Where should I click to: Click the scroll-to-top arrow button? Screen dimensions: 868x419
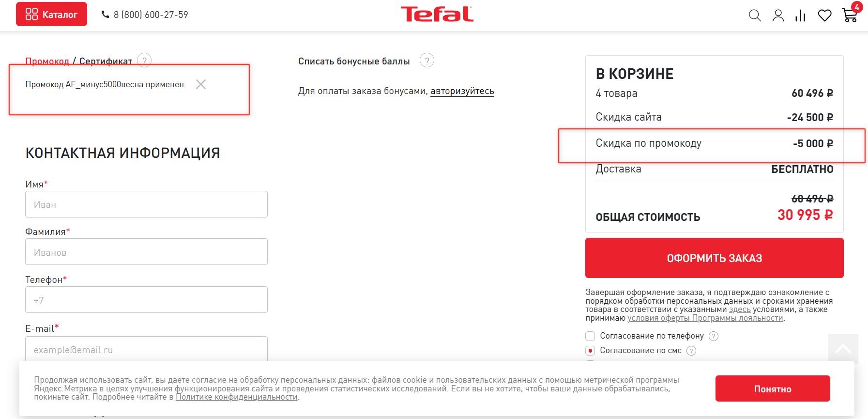843,348
